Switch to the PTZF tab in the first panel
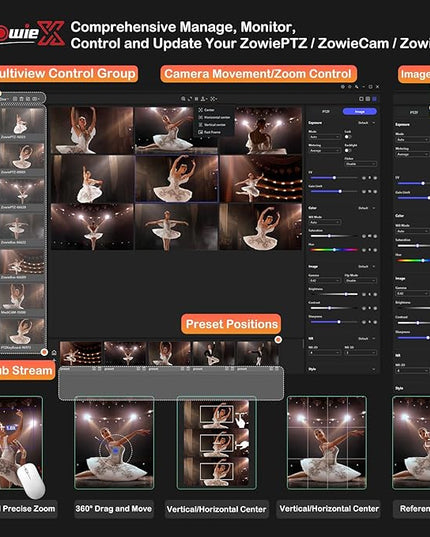 coord(326,111)
